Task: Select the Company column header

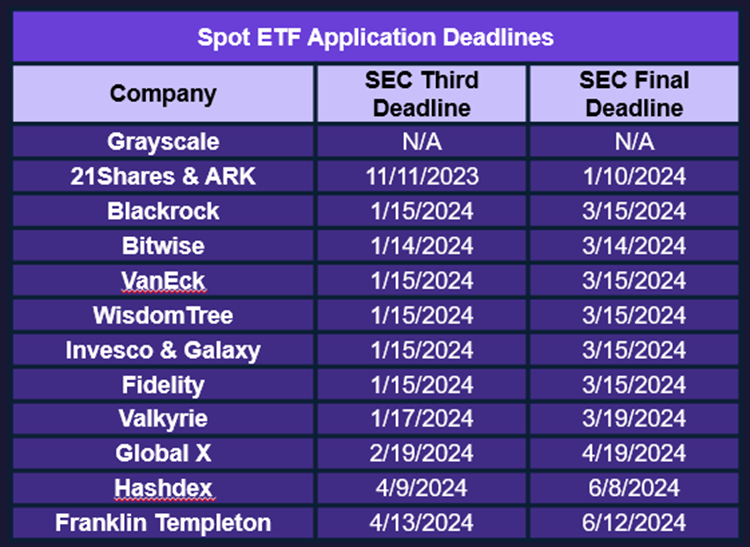Action: coord(163,94)
